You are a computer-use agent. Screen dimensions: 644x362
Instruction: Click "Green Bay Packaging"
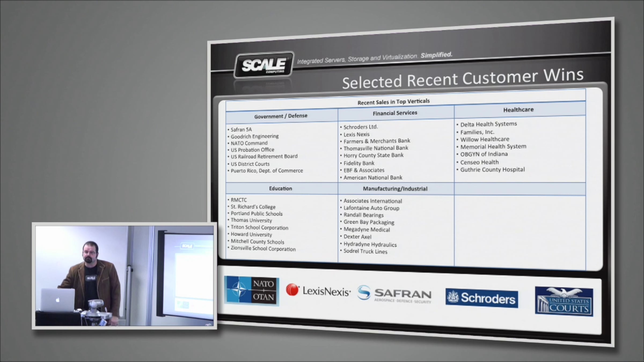(369, 222)
